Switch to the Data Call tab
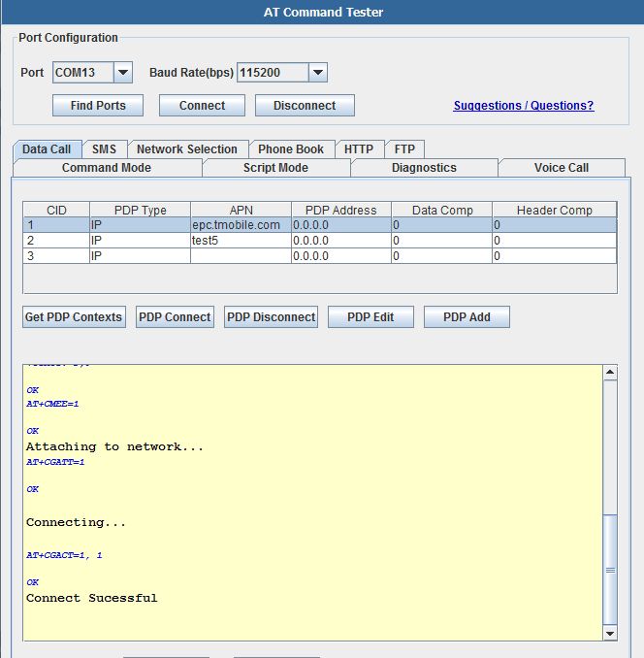This screenshot has width=644, height=658. point(47,149)
